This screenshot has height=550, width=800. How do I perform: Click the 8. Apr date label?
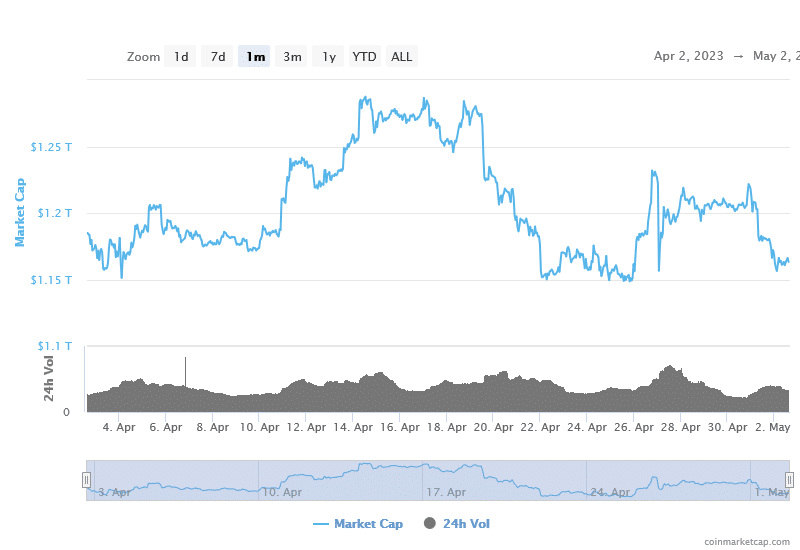pyautogui.click(x=212, y=428)
